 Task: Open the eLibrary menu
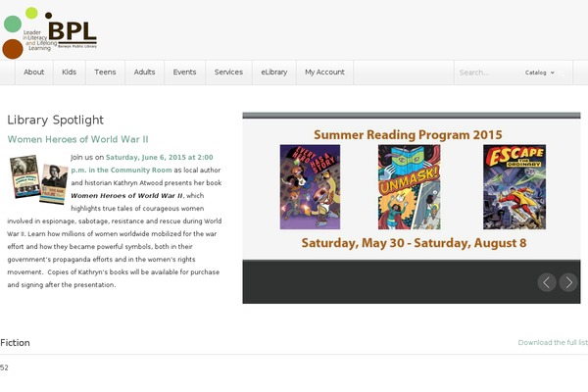(274, 72)
